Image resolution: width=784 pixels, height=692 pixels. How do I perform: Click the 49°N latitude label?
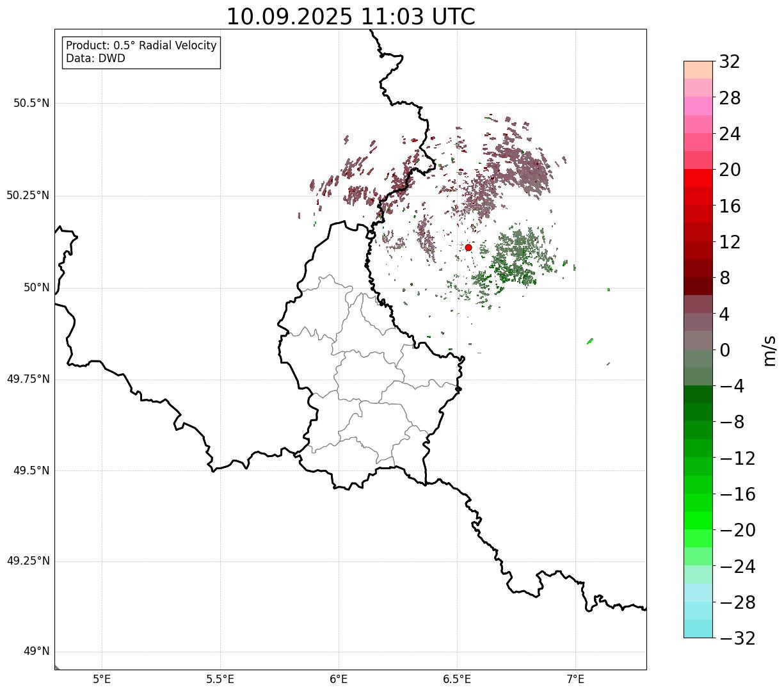36,651
